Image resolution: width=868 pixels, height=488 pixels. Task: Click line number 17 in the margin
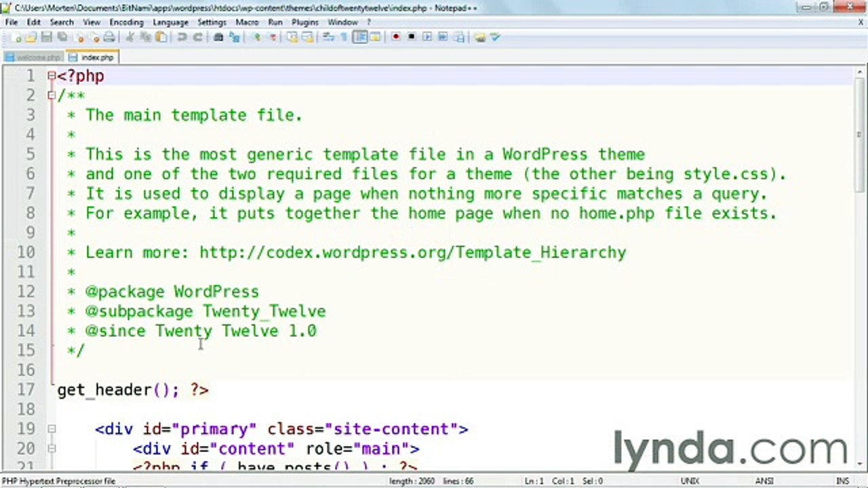pyautogui.click(x=26, y=390)
